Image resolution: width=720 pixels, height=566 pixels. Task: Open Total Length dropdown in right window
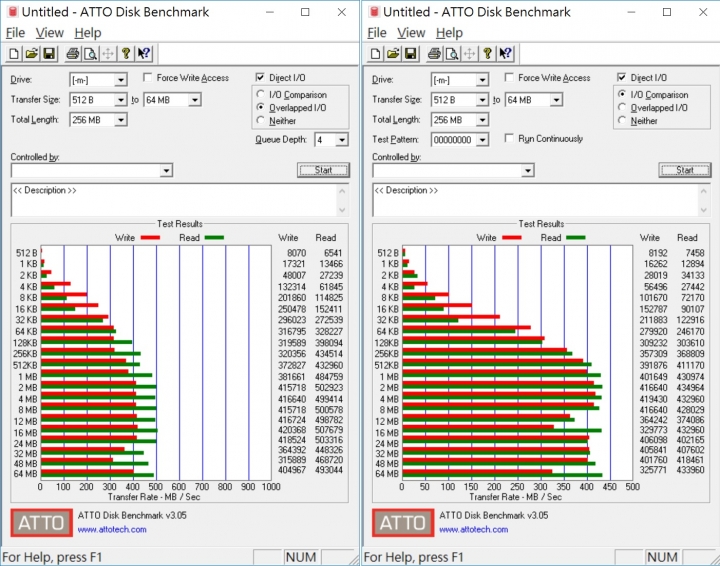tap(482, 120)
